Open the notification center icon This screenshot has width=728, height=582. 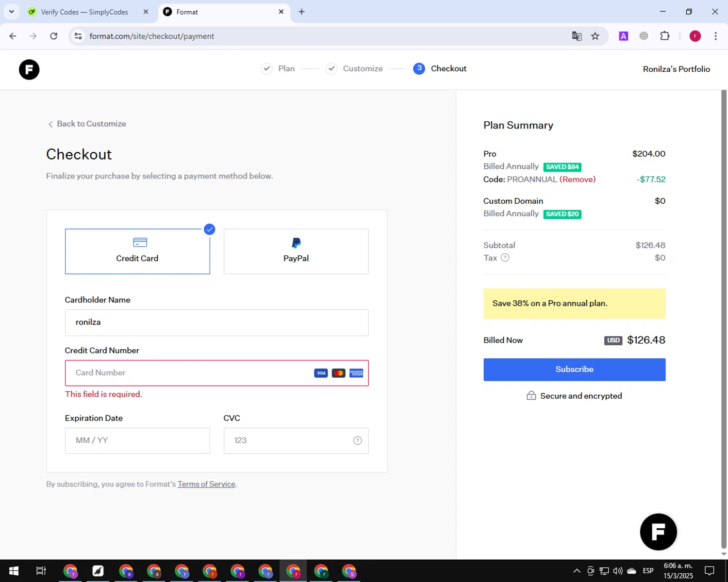click(x=710, y=571)
